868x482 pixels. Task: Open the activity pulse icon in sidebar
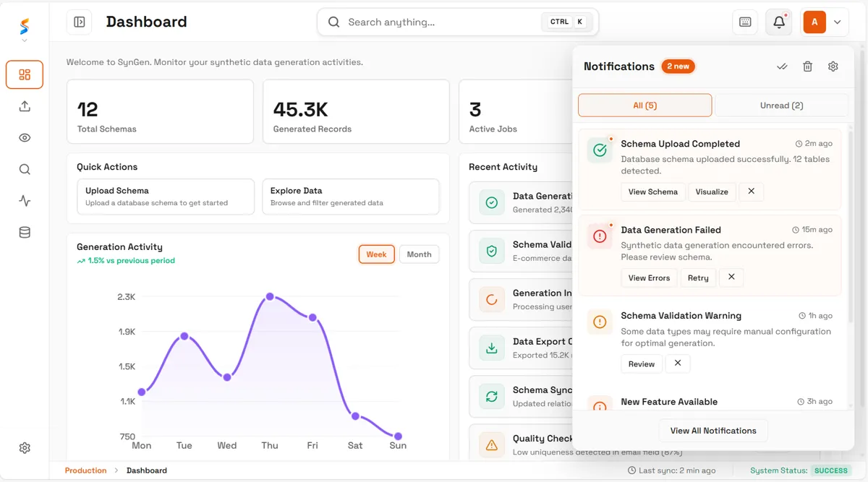[25, 201]
